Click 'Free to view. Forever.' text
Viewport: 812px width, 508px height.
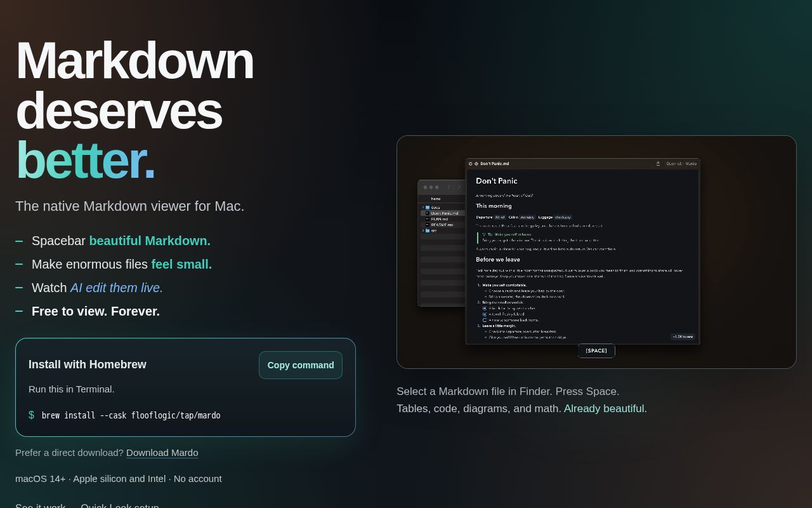(x=96, y=311)
